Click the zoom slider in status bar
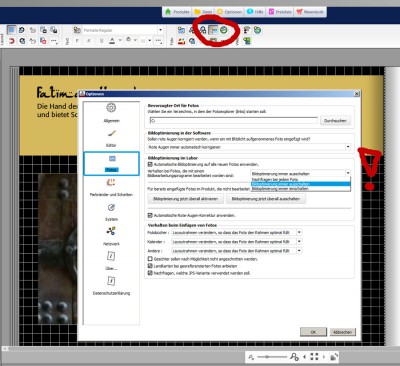 pos(271,357)
